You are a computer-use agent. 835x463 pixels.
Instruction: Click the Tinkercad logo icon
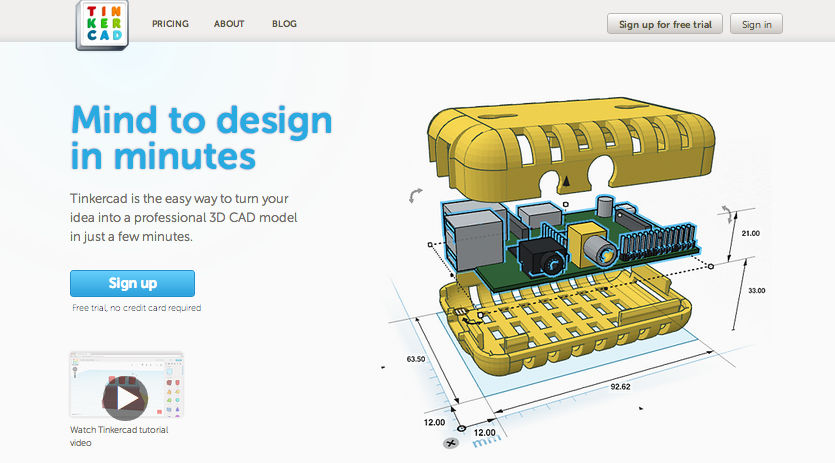tap(102, 25)
